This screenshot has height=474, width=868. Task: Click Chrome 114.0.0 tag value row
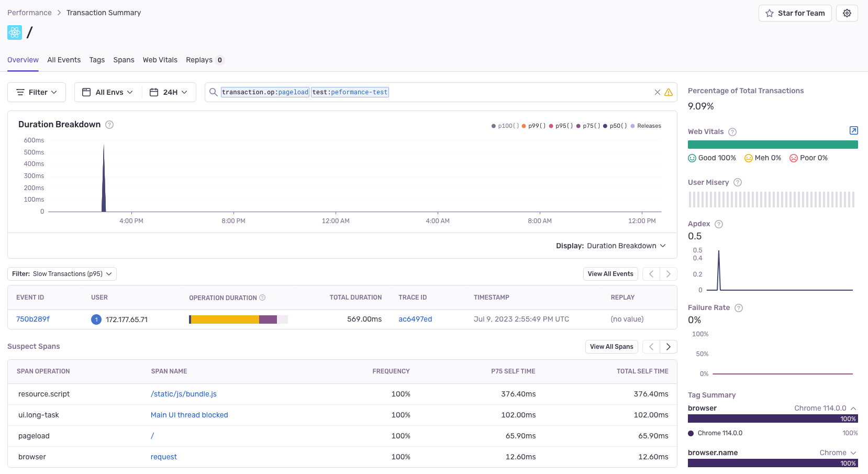pos(773,434)
